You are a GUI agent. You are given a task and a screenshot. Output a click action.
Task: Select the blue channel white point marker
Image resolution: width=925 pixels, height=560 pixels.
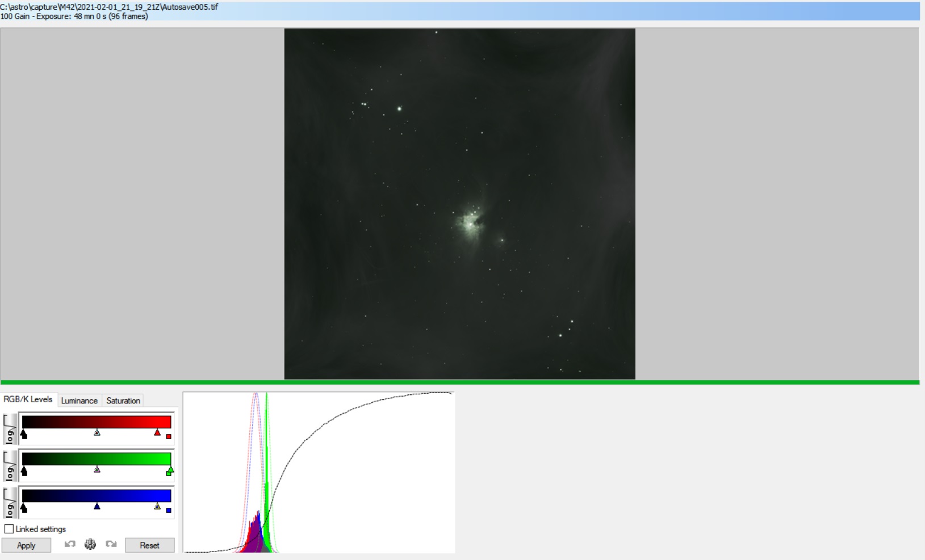click(x=157, y=506)
